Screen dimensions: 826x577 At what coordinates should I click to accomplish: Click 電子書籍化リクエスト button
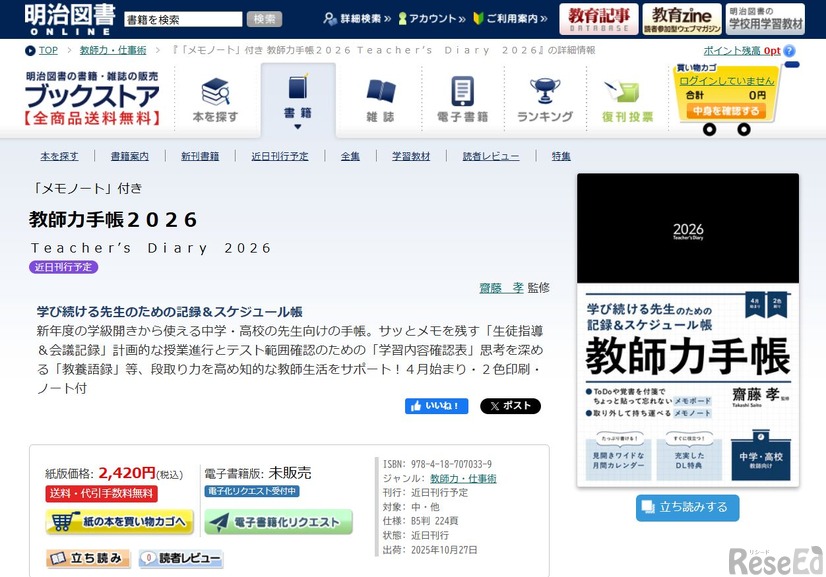[x=279, y=522]
